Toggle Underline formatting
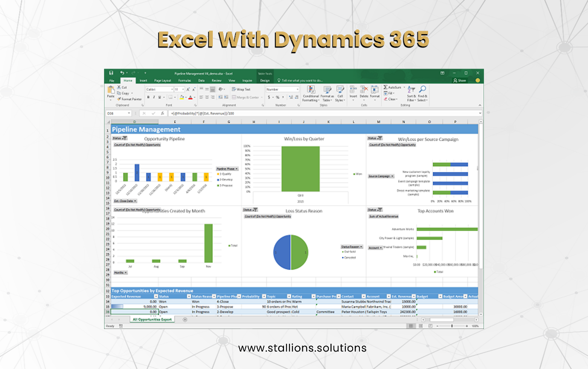The height and width of the screenshot is (369, 588). [160, 97]
